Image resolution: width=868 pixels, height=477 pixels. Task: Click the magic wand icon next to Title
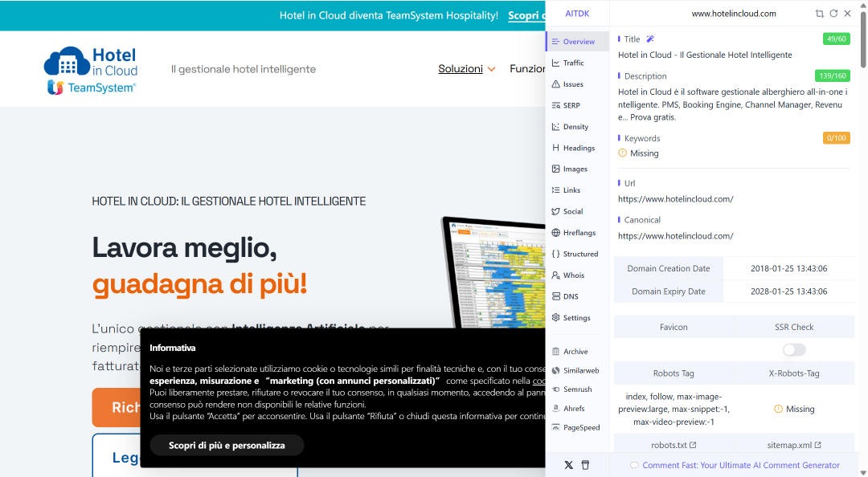tap(650, 39)
